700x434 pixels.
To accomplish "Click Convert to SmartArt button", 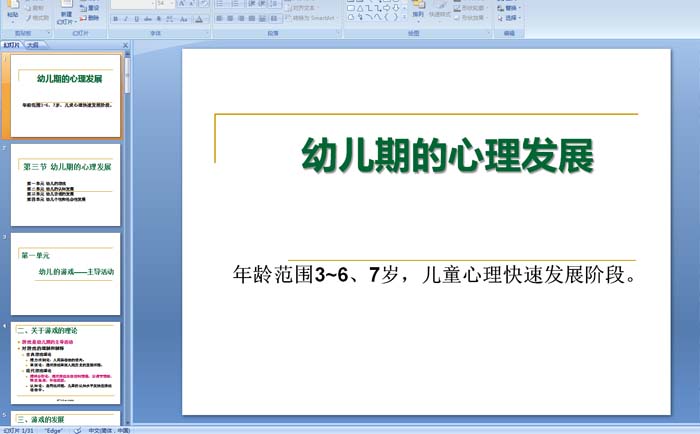I will (311, 18).
